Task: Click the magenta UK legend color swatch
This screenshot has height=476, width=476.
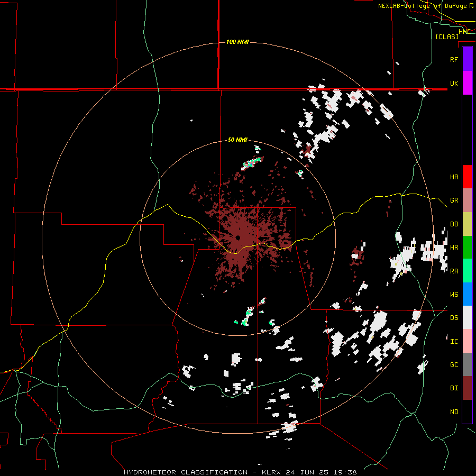Action: [467, 83]
